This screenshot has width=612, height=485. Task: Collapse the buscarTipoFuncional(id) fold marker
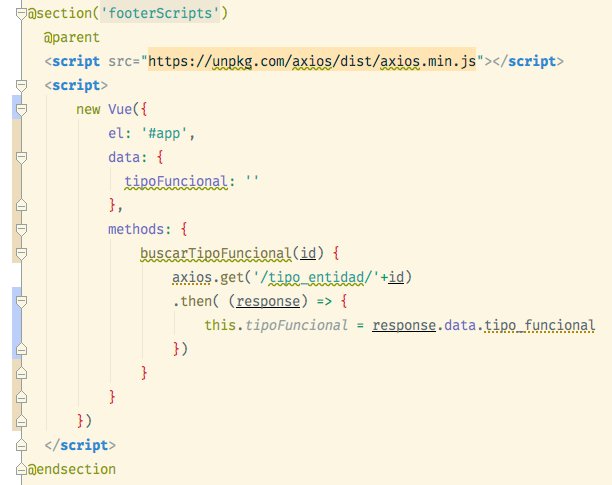(21, 253)
